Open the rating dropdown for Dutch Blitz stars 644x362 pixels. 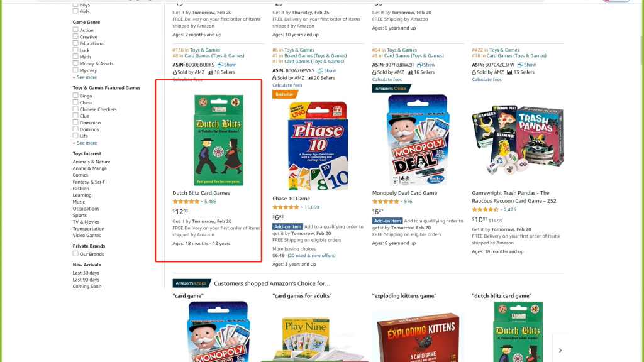(x=202, y=202)
